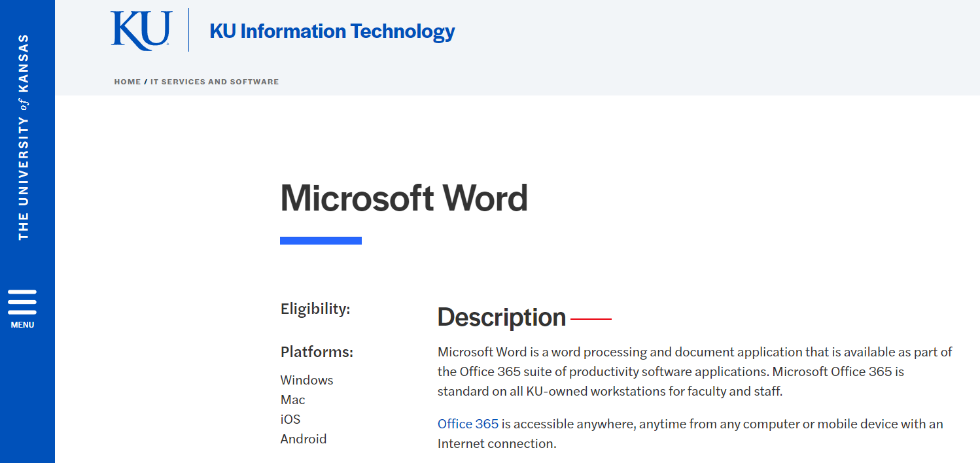
Task: Click The University of Kansas vertical text
Action: [24, 137]
